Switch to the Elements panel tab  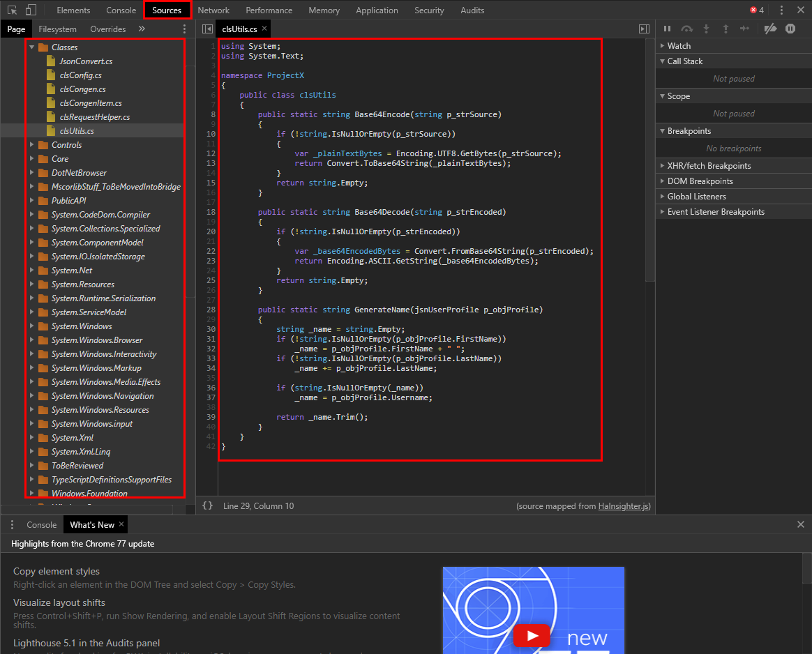click(x=73, y=10)
